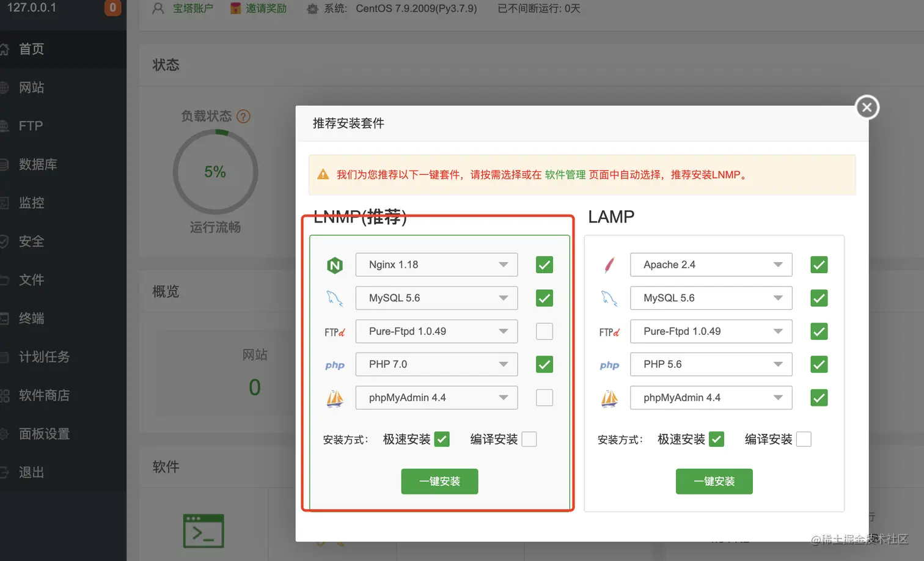Open 计划任务 in the sidebar
924x561 pixels.
tap(63, 357)
